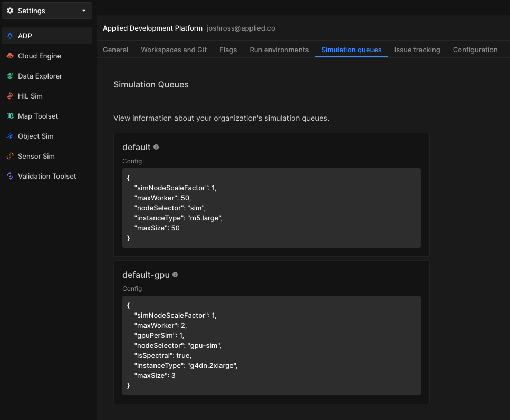Switch to the General tab
This screenshot has width=510, height=420.
(x=116, y=50)
